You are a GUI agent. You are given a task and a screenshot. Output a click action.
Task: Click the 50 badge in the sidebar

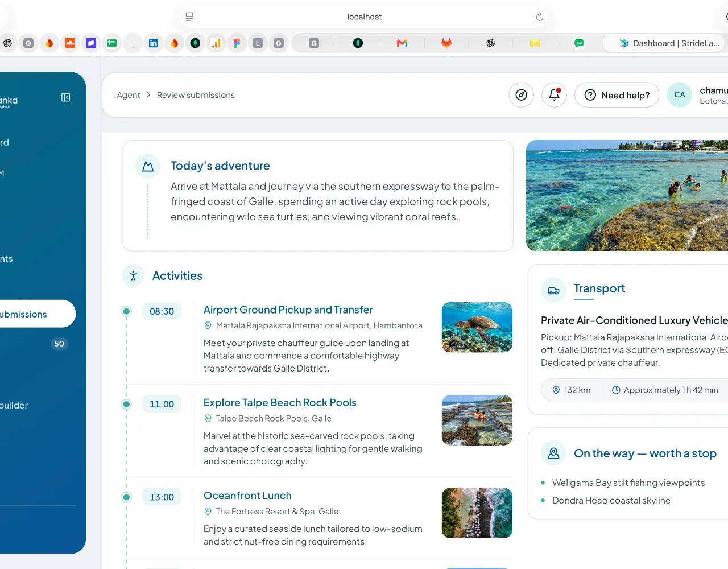pos(59,344)
